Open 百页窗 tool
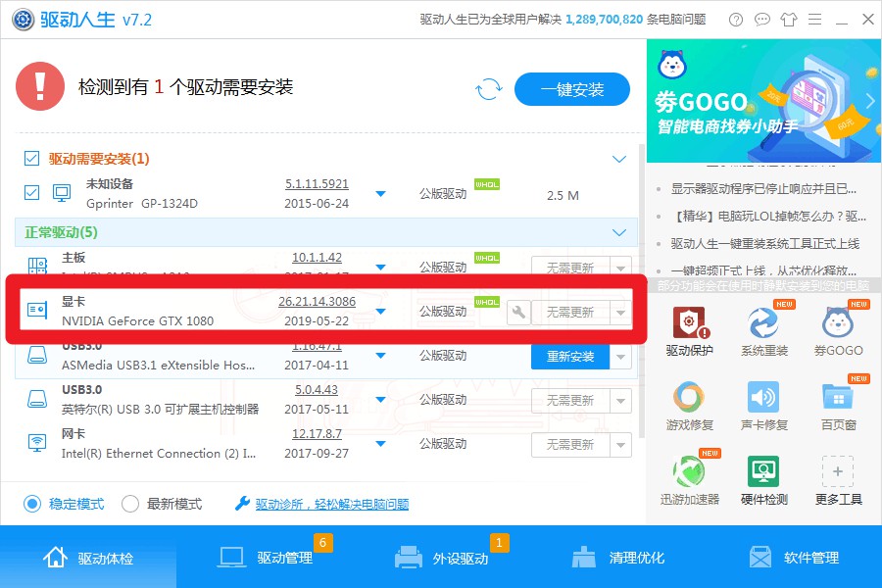 [x=838, y=407]
